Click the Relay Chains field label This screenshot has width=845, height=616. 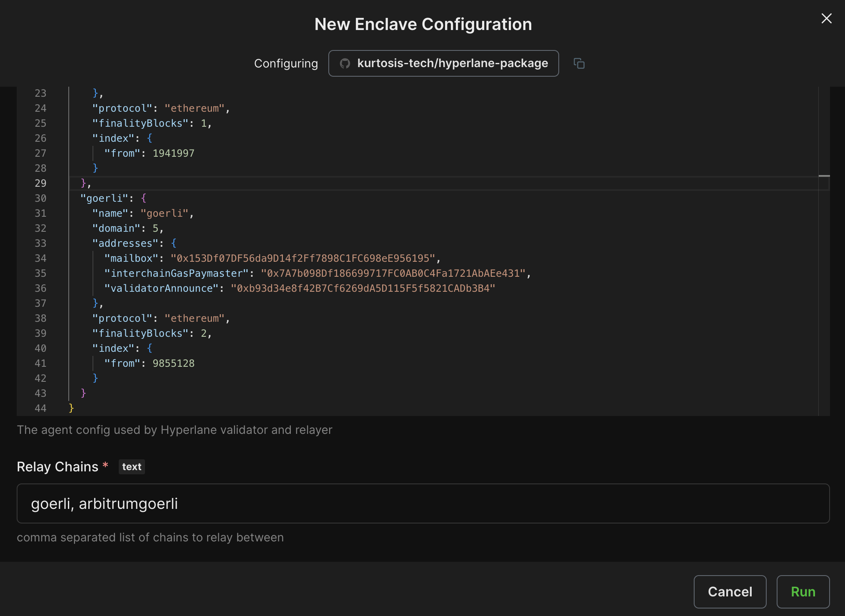[x=57, y=467]
